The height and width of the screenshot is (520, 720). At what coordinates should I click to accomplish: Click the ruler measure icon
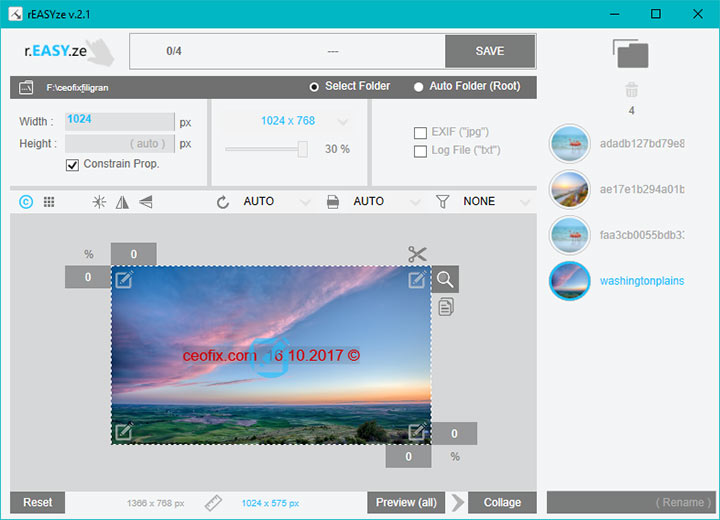point(213,503)
